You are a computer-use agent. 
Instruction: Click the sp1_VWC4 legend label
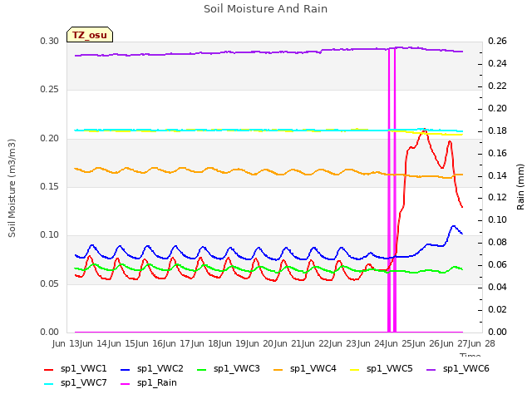(x=313, y=368)
